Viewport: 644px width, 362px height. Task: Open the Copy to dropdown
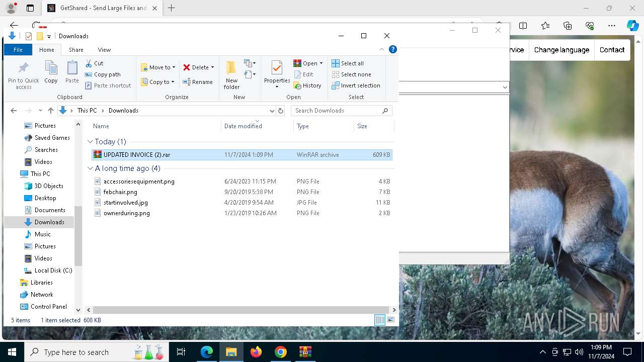157,82
